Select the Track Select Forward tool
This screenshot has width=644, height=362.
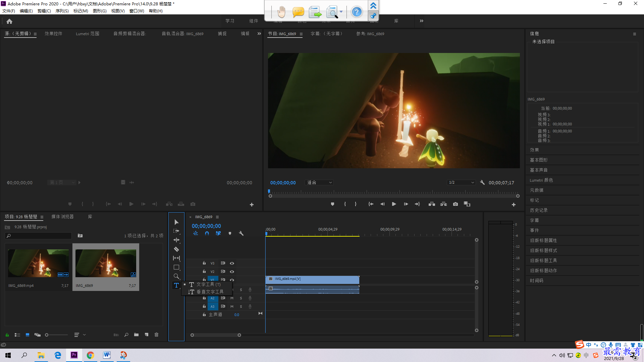coord(176,231)
